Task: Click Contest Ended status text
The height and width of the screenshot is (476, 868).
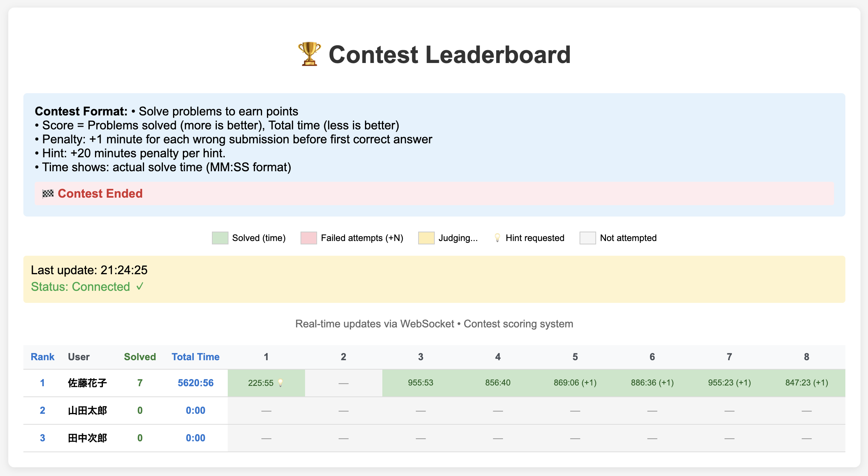Action: [100, 193]
